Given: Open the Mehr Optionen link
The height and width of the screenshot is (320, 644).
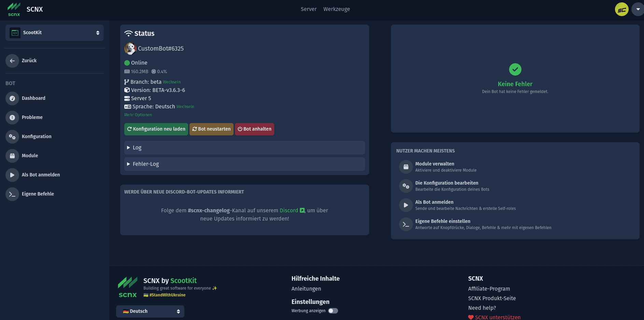Looking at the screenshot, I should [x=138, y=115].
